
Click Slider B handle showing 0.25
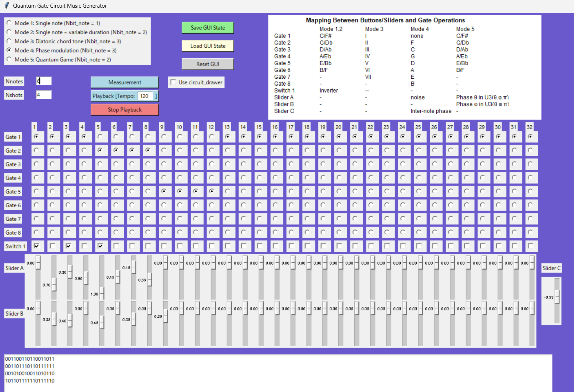[166, 316]
